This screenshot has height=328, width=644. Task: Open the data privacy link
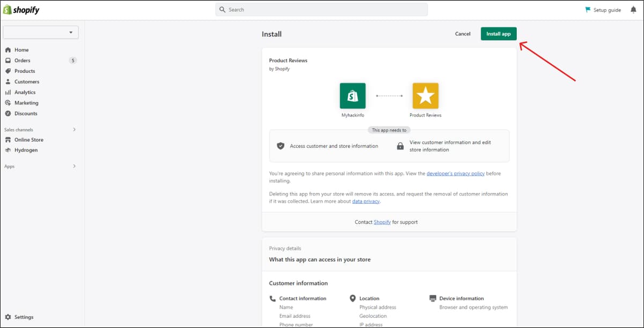[x=365, y=202]
